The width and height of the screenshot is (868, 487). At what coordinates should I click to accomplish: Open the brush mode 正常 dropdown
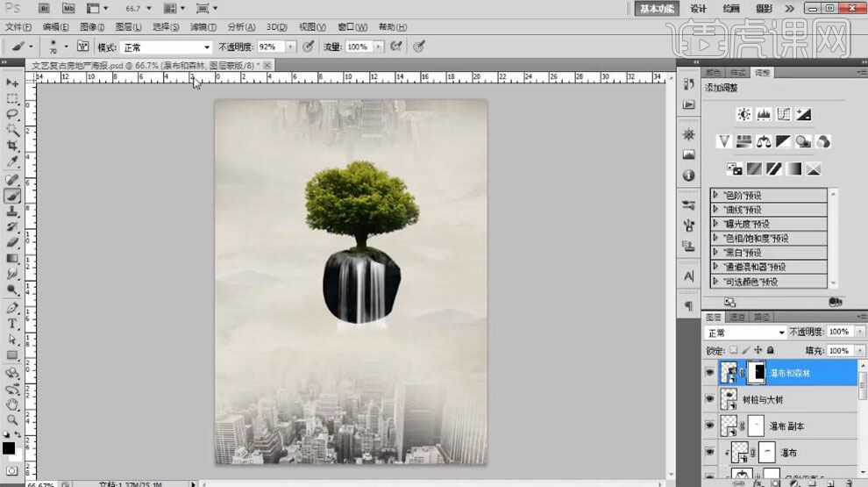point(166,47)
